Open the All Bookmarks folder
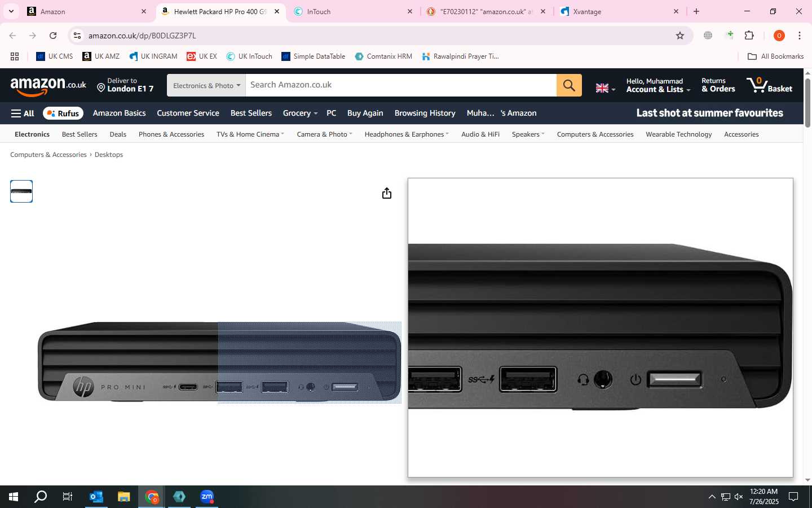Viewport: 812px width, 508px height. pyautogui.click(x=775, y=56)
